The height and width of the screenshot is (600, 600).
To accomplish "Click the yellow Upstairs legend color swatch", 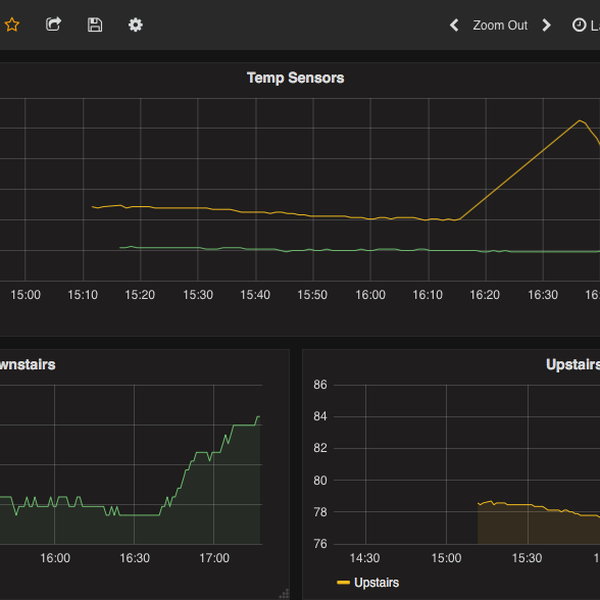I will 344,582.
